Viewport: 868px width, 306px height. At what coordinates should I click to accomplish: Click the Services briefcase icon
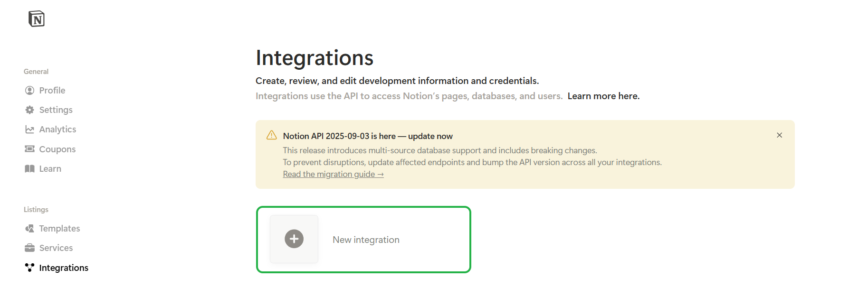29,248
